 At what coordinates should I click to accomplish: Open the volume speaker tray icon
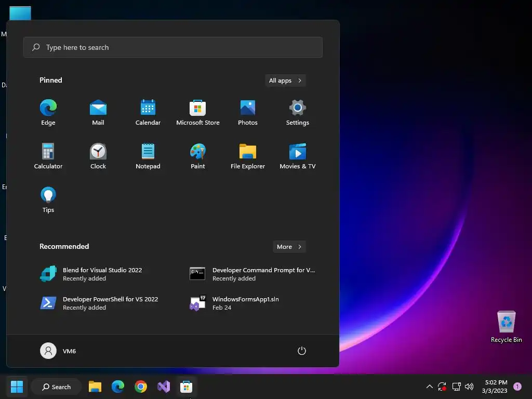pyautogui.click(x=469, y=387)
